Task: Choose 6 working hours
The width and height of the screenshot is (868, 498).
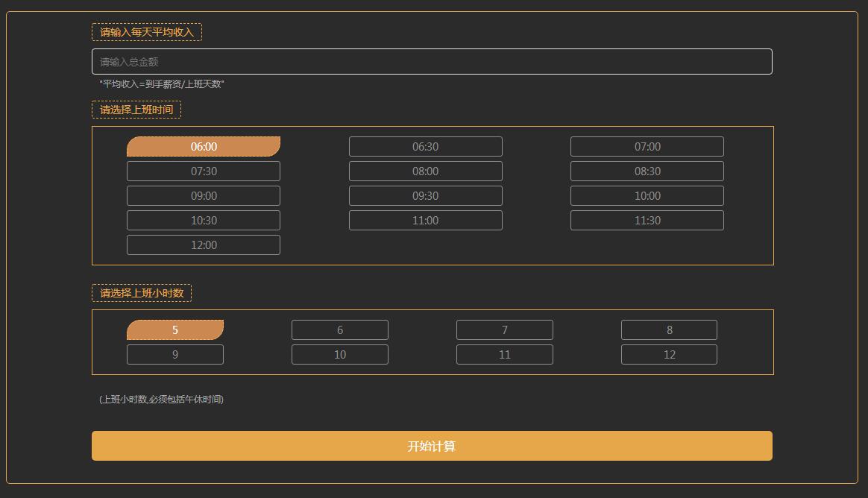Action: 340,330
